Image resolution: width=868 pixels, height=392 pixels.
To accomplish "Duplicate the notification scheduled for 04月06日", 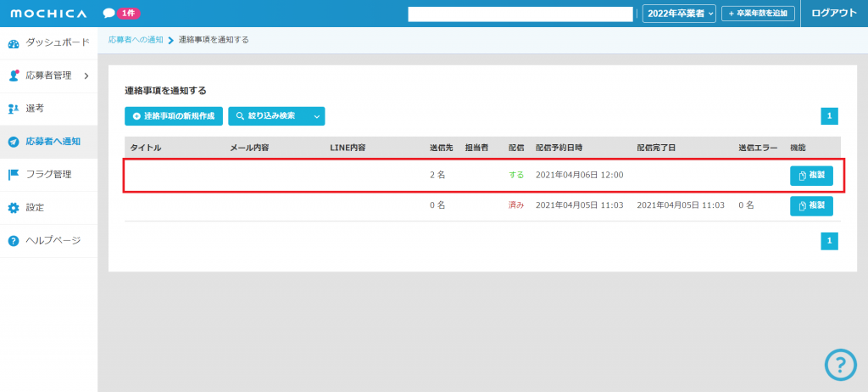I will (x=811, y=176).
